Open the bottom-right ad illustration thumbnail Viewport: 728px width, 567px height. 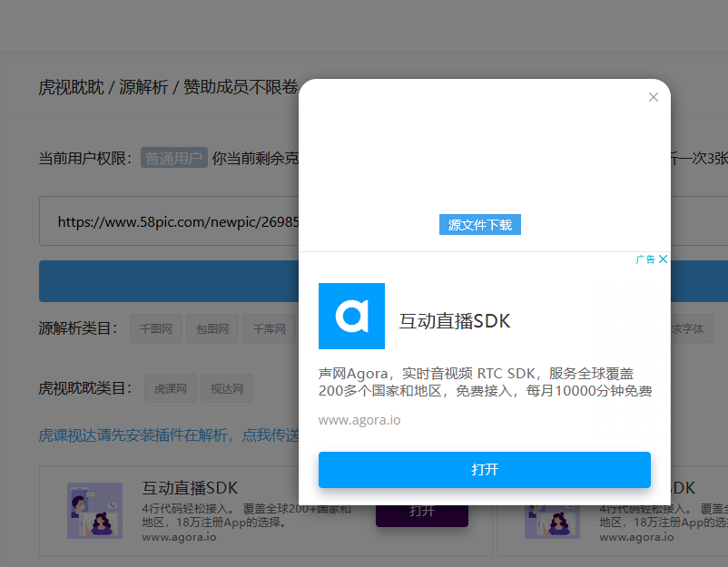click(552, 522)
